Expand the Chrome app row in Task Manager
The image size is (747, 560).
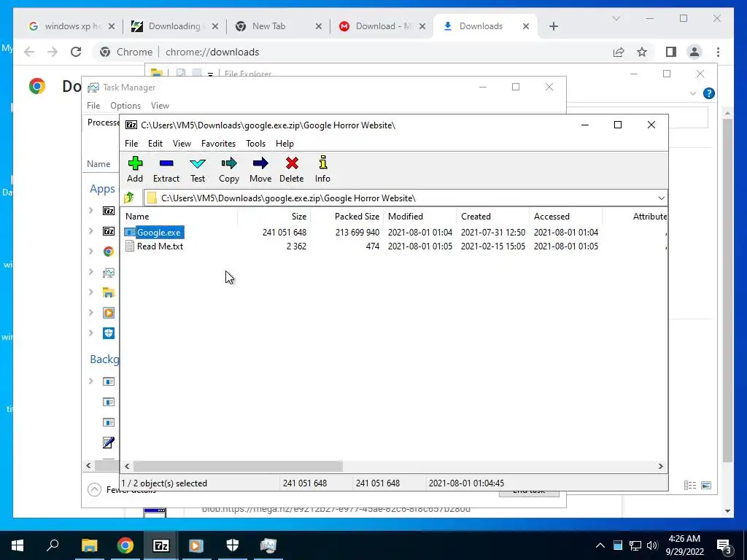coord(91,251)
